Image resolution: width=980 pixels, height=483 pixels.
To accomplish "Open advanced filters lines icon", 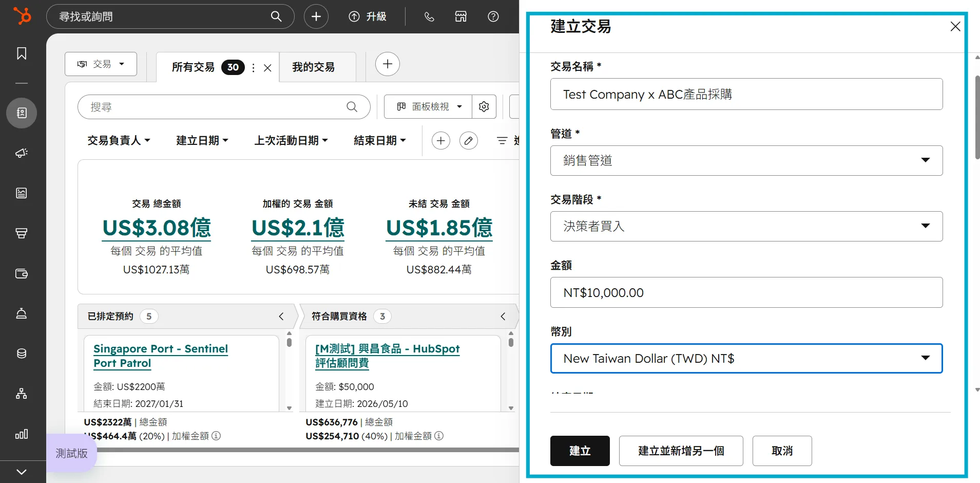I will click(503, 141).
